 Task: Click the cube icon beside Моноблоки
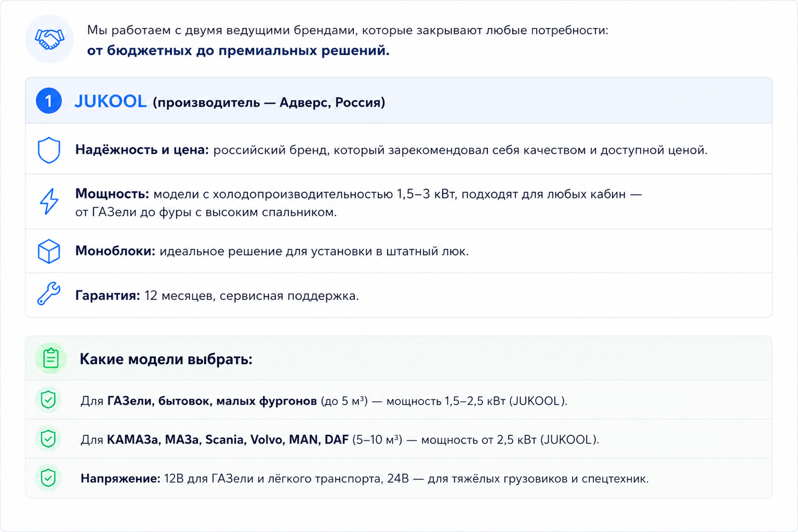tap(49, 251)
